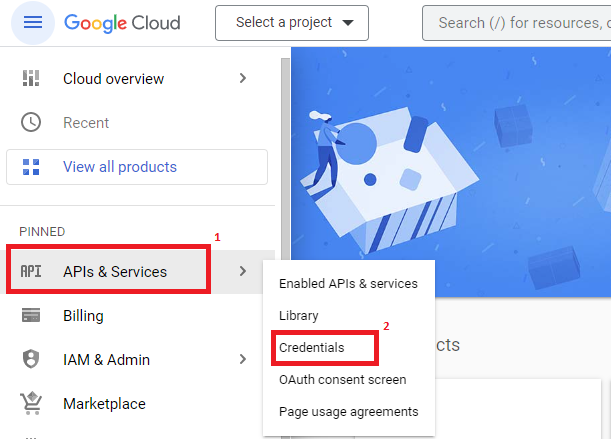Image resolution: width=611 pixels, height=439 pixels.
Task: Expand the Cloud overview submenu arrow
Action: [x=242, y=79]
